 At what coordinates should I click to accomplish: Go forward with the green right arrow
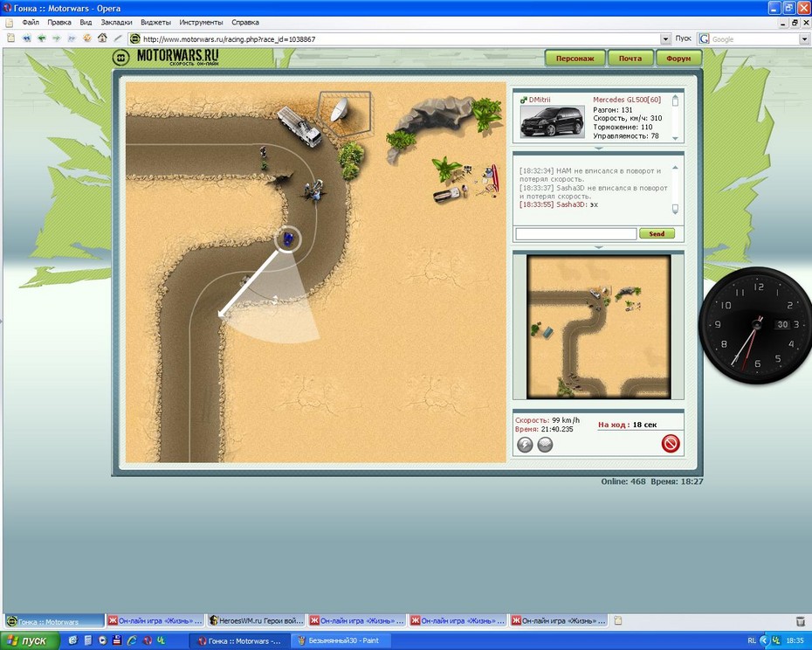(57, 38)
